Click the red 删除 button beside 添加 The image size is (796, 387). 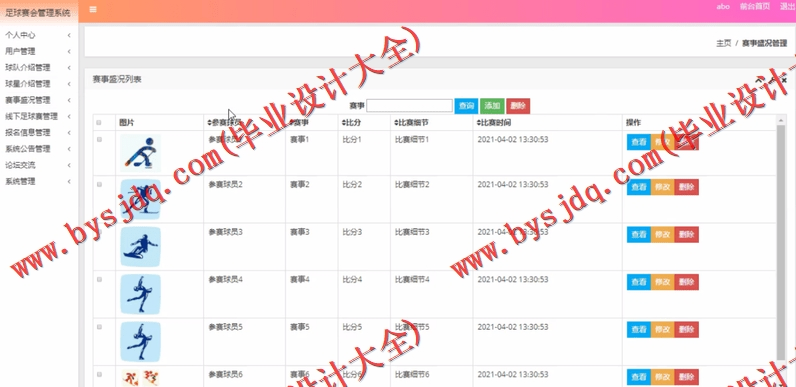[x=518, y=106]
